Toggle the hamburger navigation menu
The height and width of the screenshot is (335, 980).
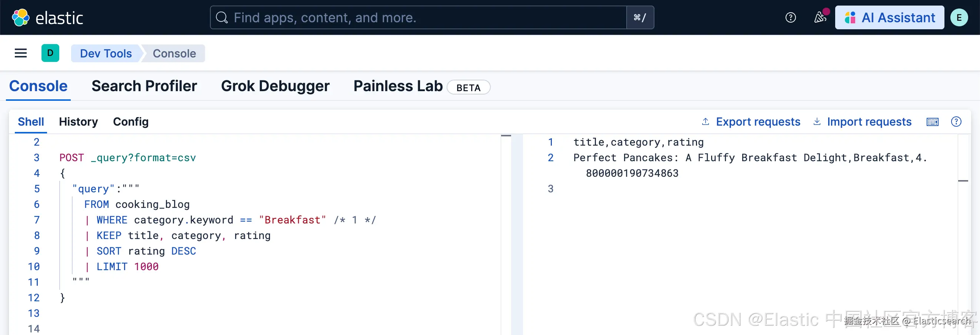coord(20,53)
